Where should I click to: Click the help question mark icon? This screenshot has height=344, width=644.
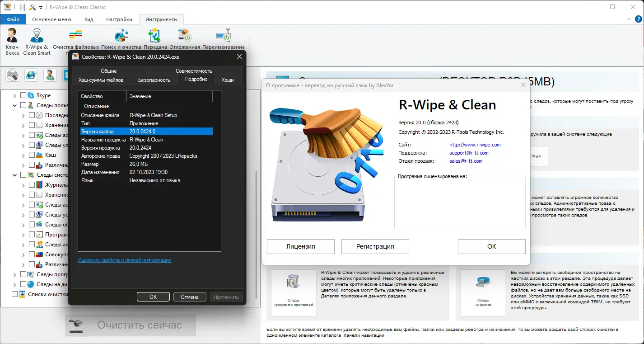(639, 19)
